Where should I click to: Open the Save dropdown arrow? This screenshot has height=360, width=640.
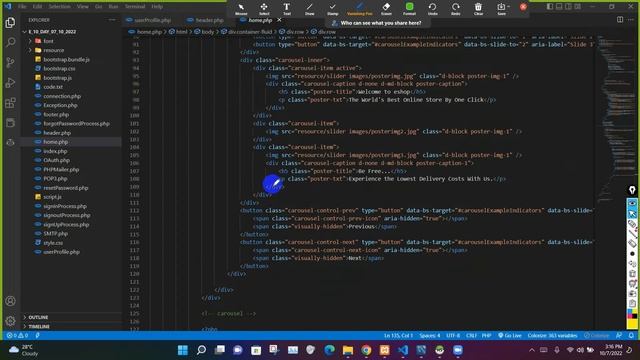point(508,7)
